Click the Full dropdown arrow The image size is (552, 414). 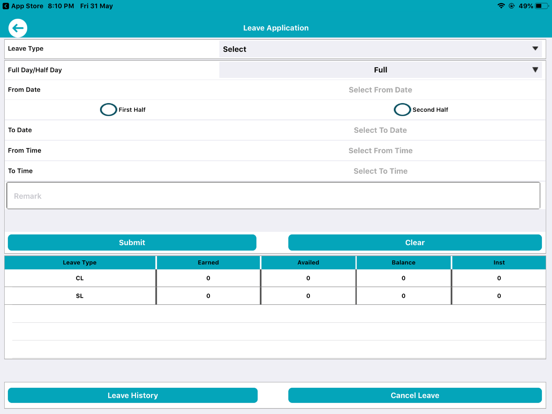point(535,70)
